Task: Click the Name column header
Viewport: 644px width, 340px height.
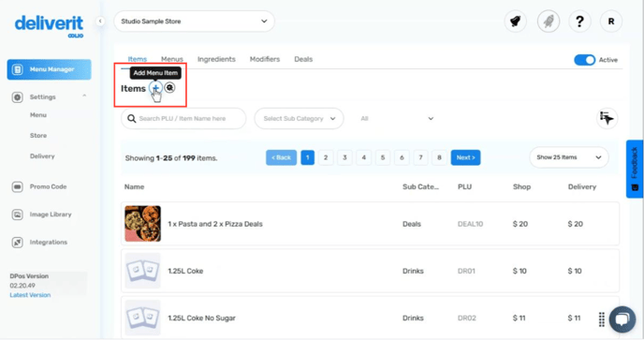Action: point(134,186)
